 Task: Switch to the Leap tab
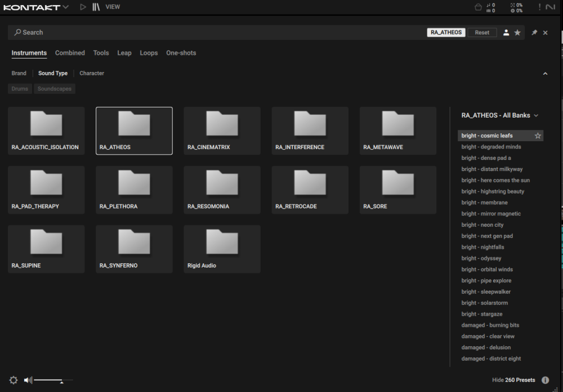(124, 53)
